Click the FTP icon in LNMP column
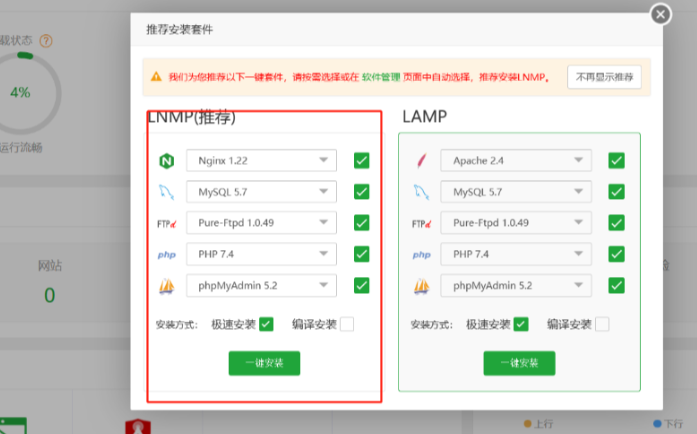697x434 pixels. tap(167, 224)
